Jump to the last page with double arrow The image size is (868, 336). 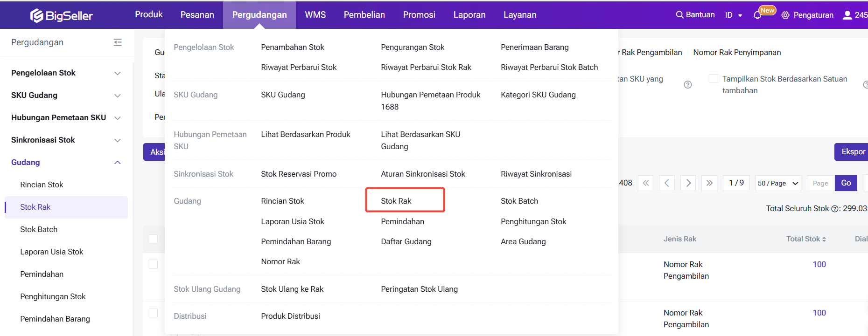[709, 183]
